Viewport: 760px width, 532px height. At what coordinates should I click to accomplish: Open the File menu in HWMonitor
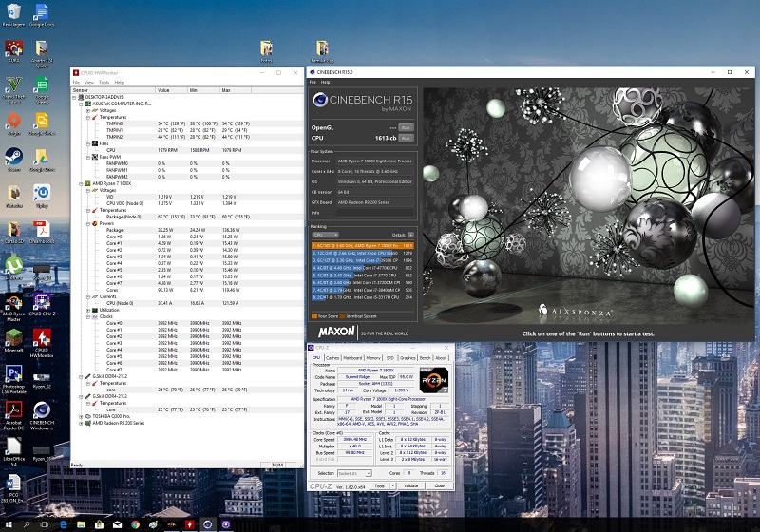click(x=76, y=83)
